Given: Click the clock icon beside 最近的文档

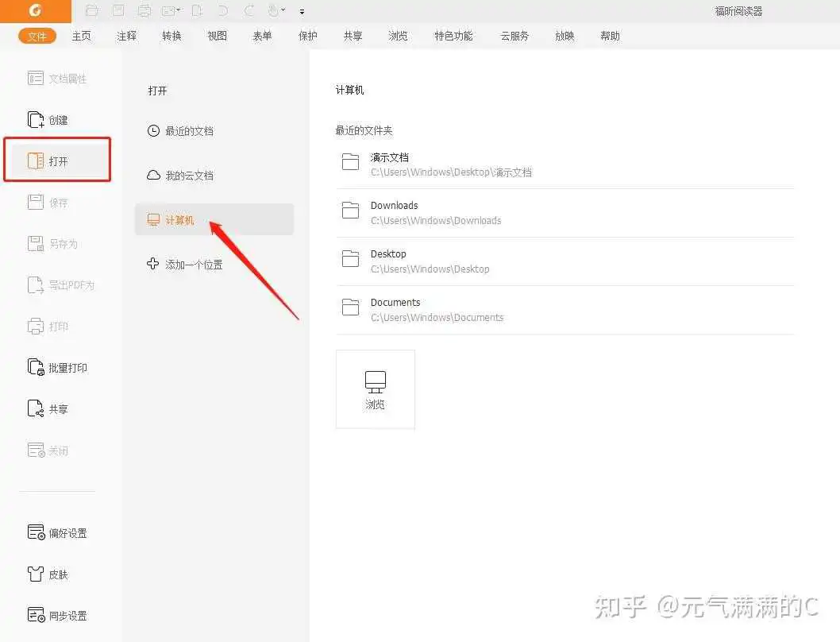Looking at the screenshot, I should [x=153, y=131].
